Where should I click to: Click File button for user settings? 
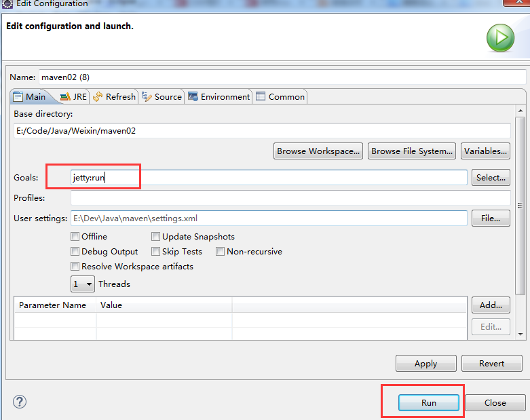click(x=491, y=218)
